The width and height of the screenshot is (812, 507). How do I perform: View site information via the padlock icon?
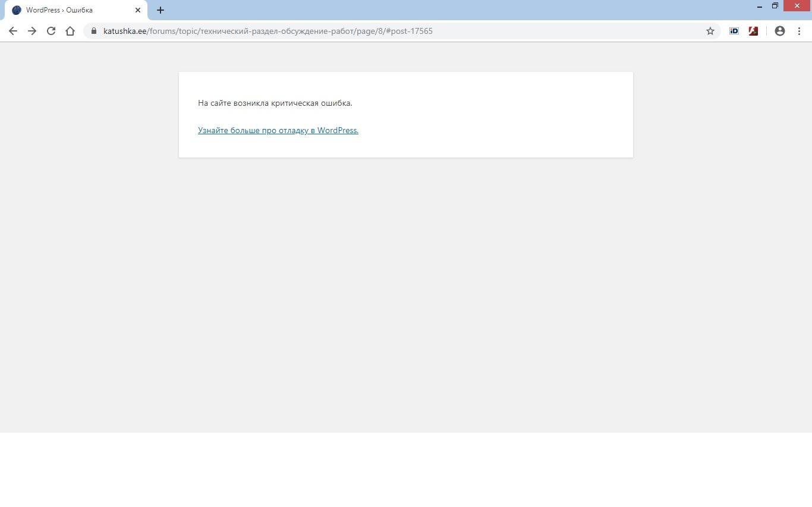coord(94,31)
